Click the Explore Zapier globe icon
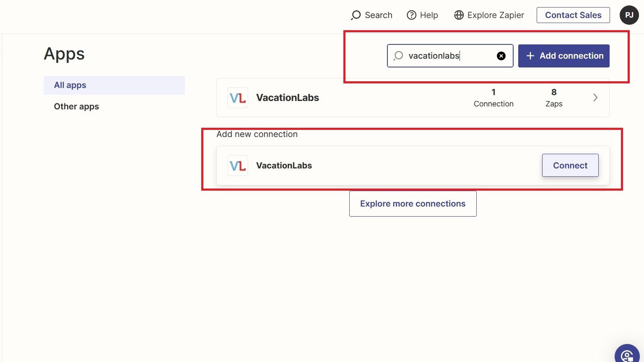644x362 pixels. 459,15
